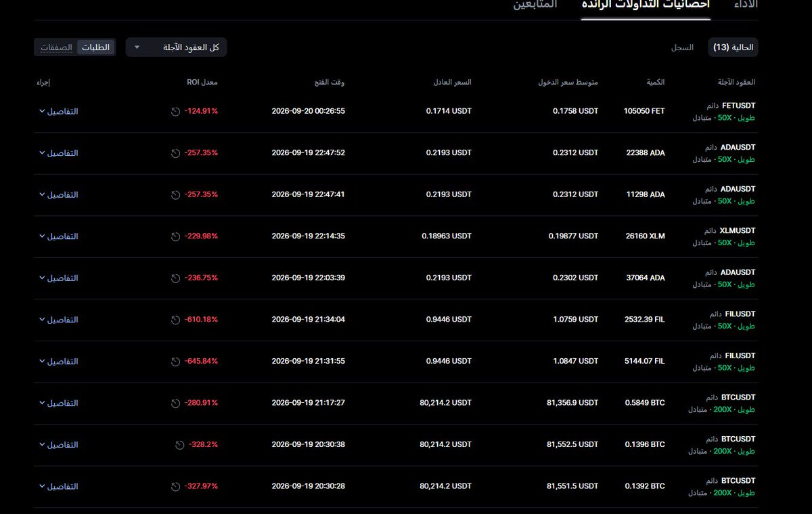The height and width of the screenshot is (514, 812).
Task: Click the FETUSDT contract name
Action: [739, 106]
